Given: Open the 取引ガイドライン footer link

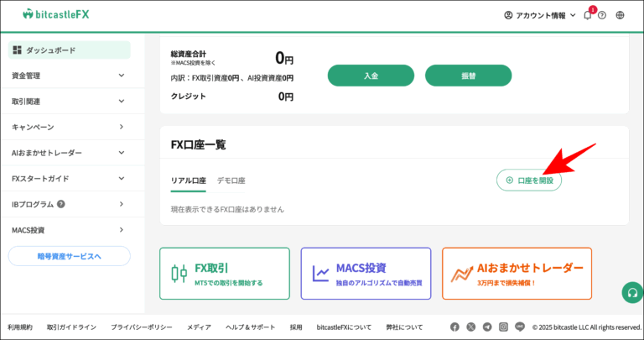Looking at the screenshot, I should click(x=71, y=327).
